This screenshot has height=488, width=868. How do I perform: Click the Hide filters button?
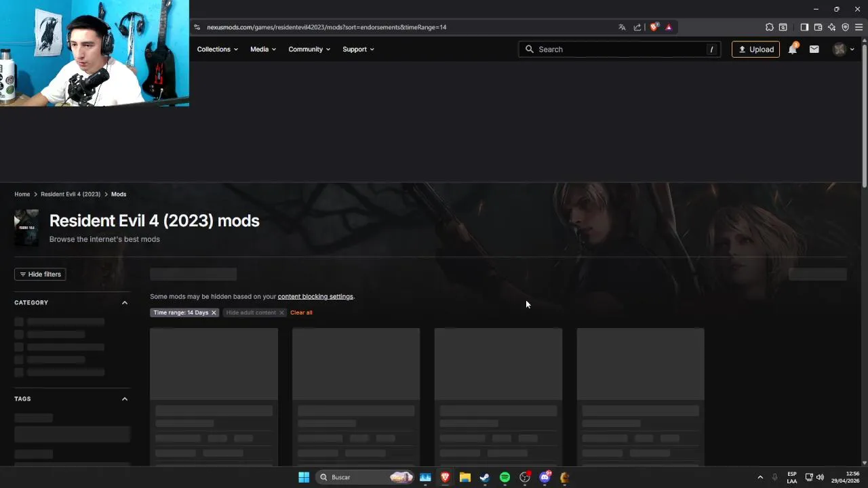pyautogui.click(x=40, y=274)
